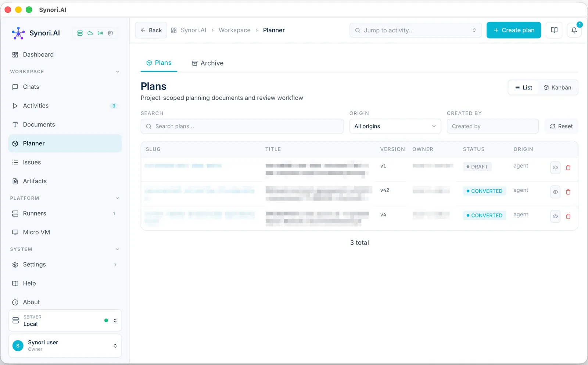Viewport: 588px width, 365px height.
Task: Click the Back button
Action: pyautogui.click(x=151, y=30)
